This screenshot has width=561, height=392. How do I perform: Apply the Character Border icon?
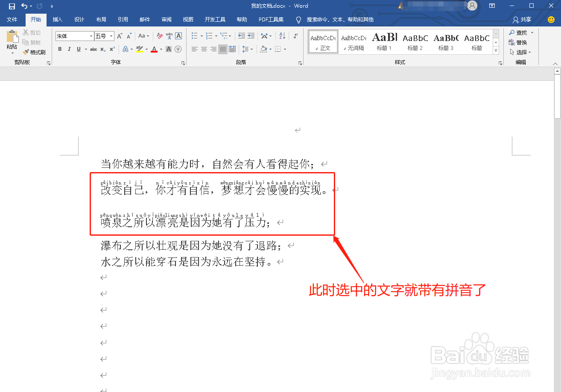click(x=178, y=36)
